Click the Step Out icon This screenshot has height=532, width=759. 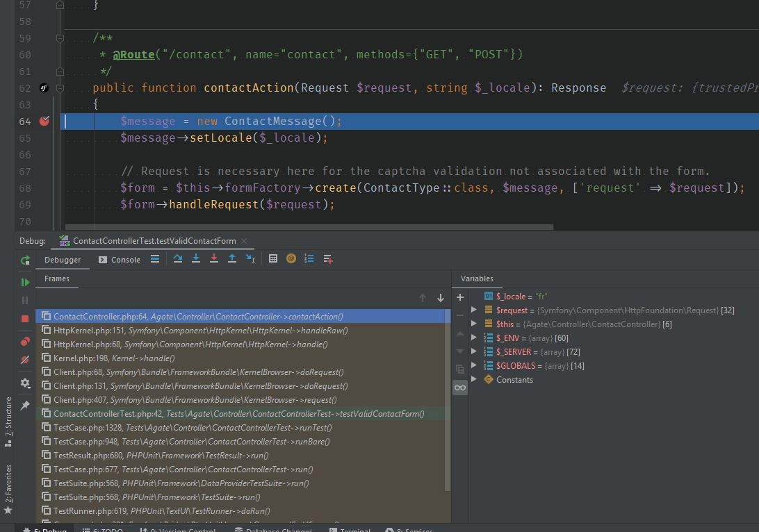click(232, 259)
